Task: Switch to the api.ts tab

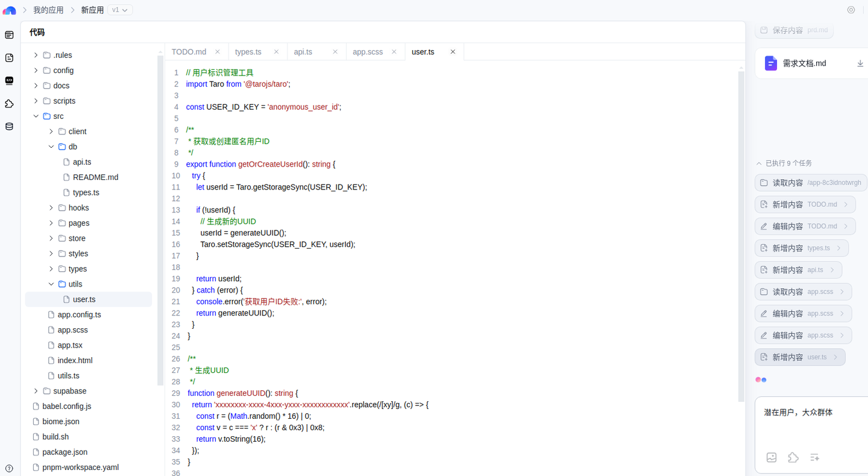Action: click(303, 52)
